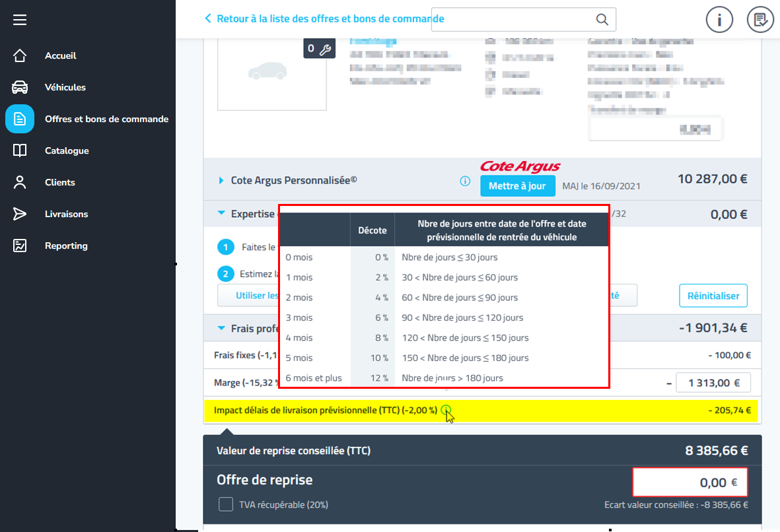Click the Cote Argus logo
The width and height of the screenshot is (780, 532).
[x=520, y=166]
